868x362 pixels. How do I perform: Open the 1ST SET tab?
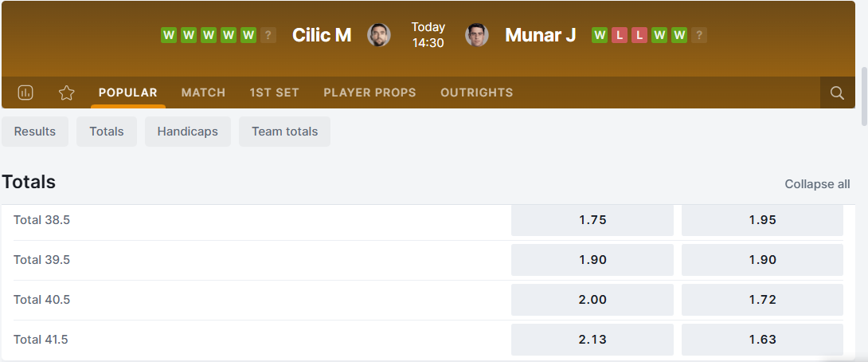(274, 92)
